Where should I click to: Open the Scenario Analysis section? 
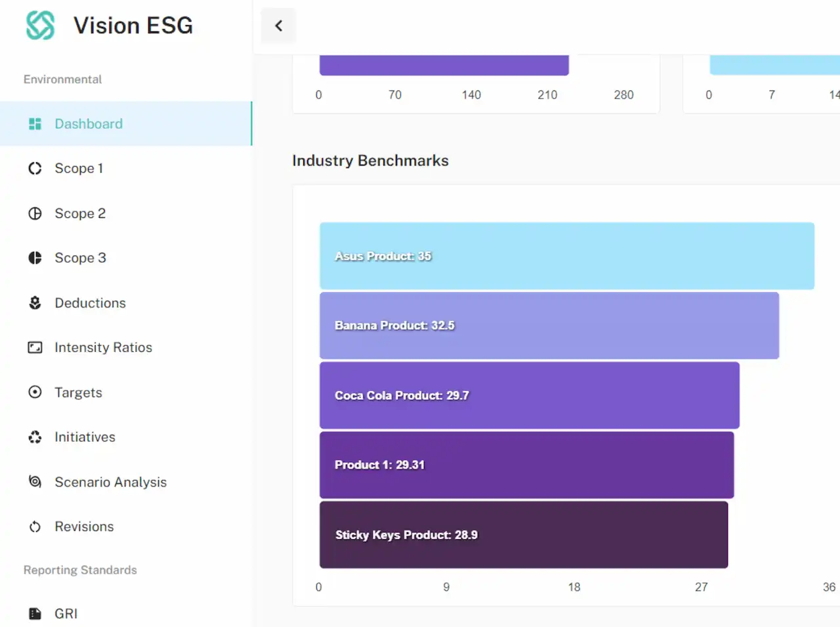coord(126,482)
